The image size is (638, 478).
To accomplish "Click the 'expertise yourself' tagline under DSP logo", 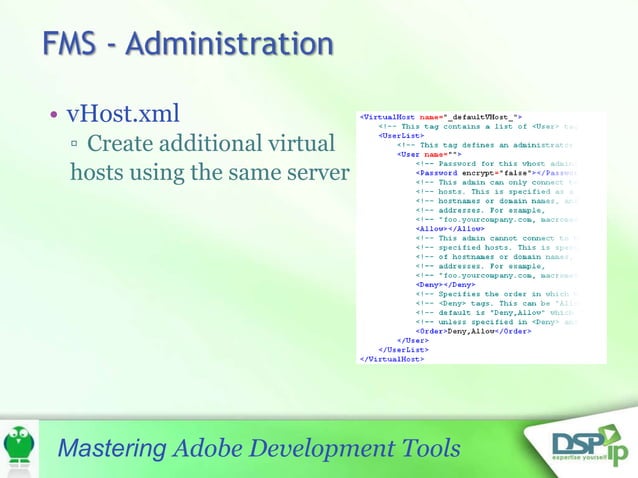I will click(577, 458).
